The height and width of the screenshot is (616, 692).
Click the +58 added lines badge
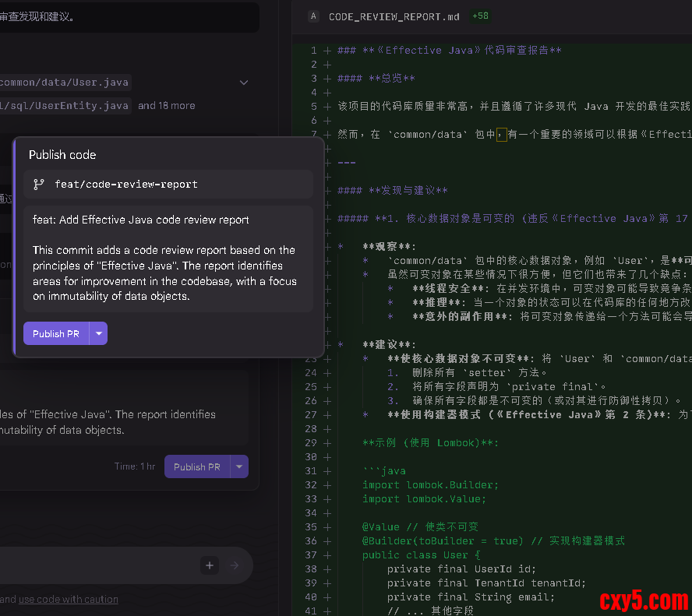coord(480,16)
